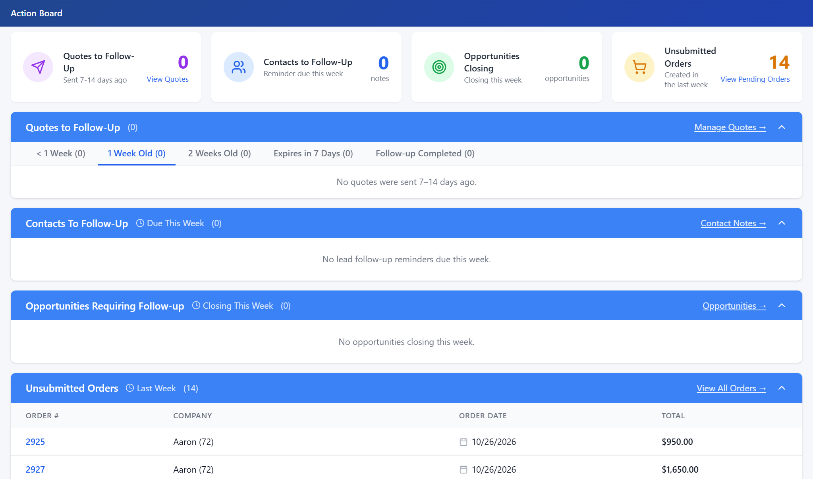Open the Manage Quotes link
The height and width of the screenshot is (504, 813).
tap(730, 127)
